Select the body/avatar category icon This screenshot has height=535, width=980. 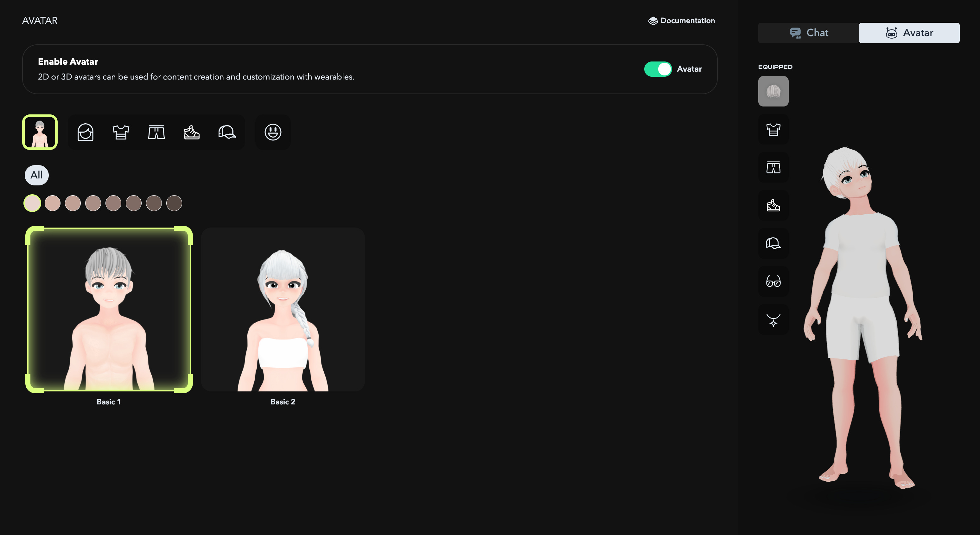40,132
